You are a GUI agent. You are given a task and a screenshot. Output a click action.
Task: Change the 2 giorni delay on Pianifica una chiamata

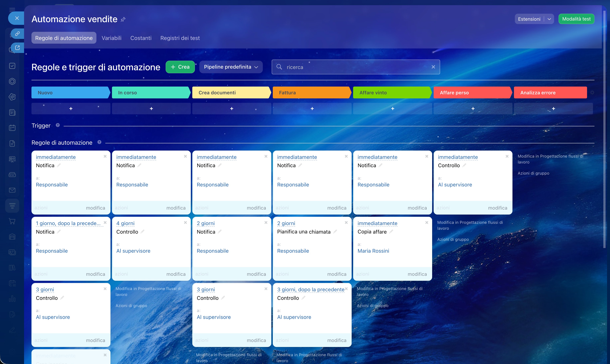(x=286, y=223)
